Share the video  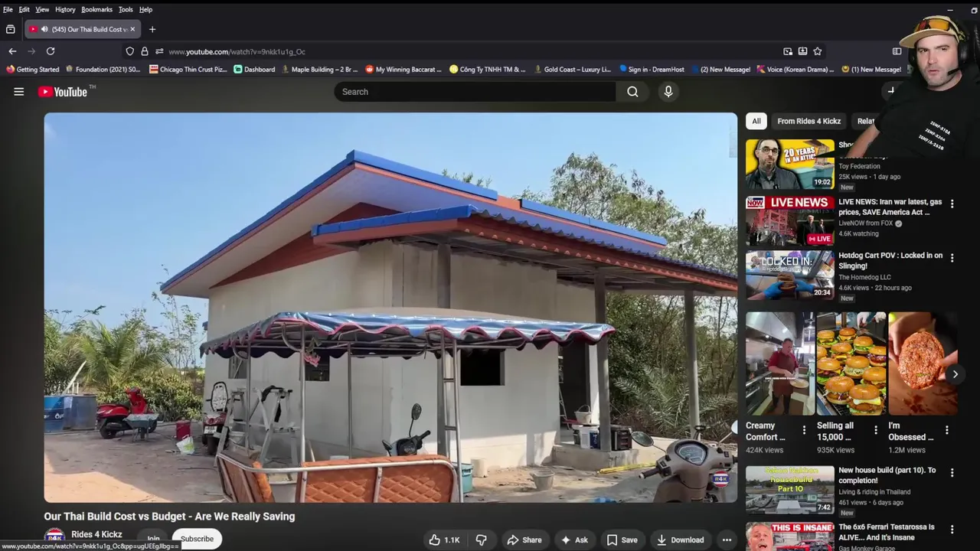point(524,540)
